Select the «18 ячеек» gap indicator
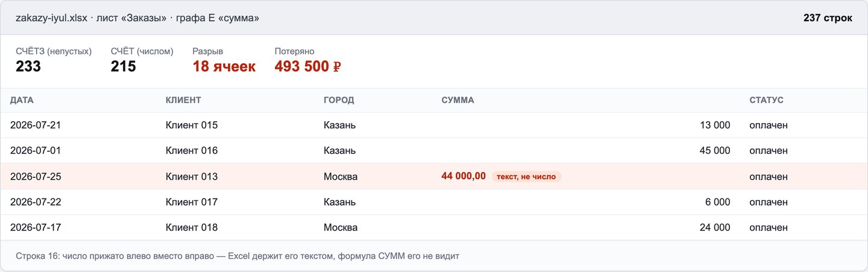This screenshot has height=272, width=868. (224, 66)
